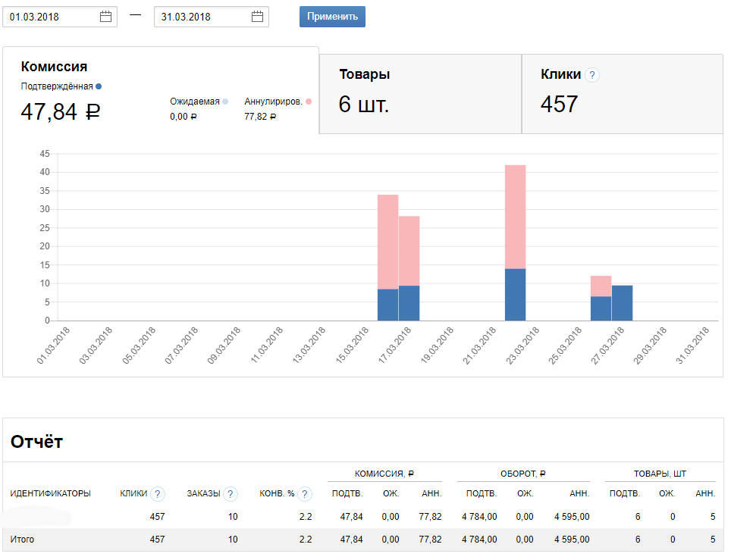Click the Идентификаторы column header
731x560 pixels.
(50, 494)
